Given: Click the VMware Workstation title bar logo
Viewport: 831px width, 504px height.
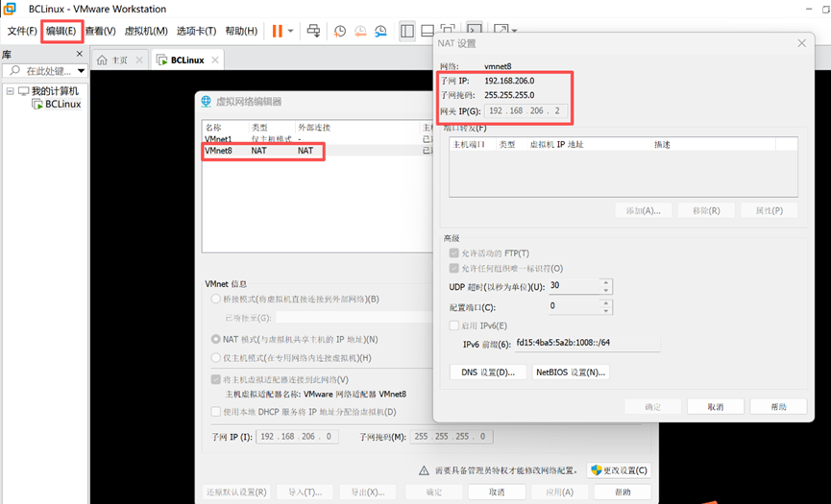Looking at the screenshot, I should click(9, 9).
